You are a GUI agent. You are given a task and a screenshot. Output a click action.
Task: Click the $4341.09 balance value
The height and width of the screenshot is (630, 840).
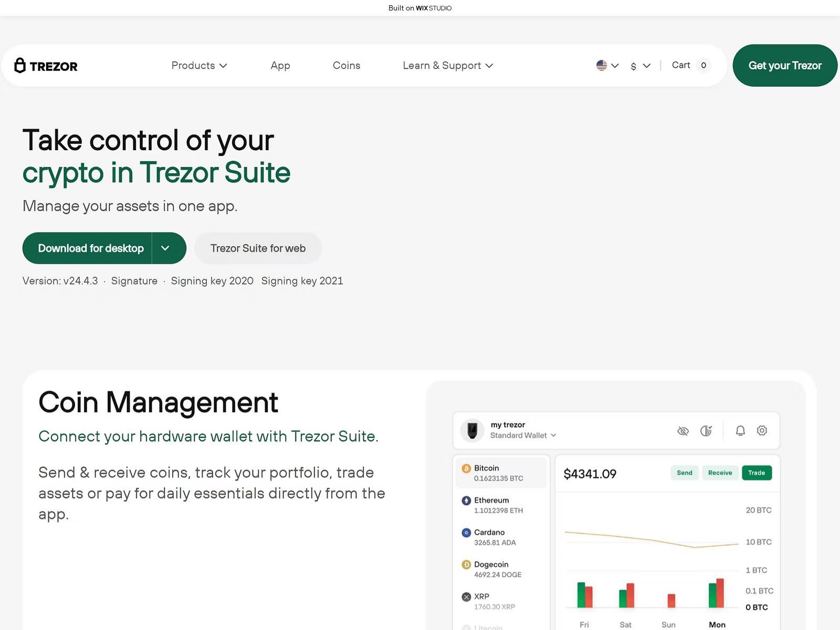[x=590, y=474]
